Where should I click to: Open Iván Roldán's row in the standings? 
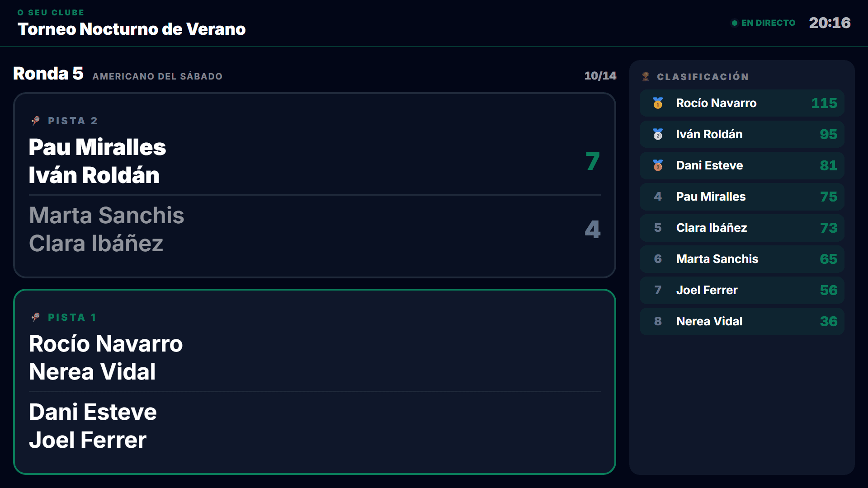pyautogui.click(x=742, y=134)
